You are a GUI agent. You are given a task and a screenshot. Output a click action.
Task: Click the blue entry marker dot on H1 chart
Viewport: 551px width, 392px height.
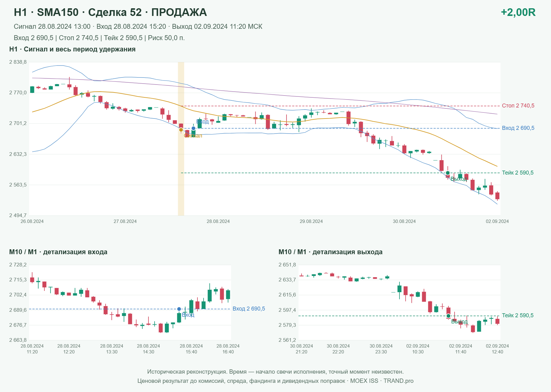click(193, 128)
